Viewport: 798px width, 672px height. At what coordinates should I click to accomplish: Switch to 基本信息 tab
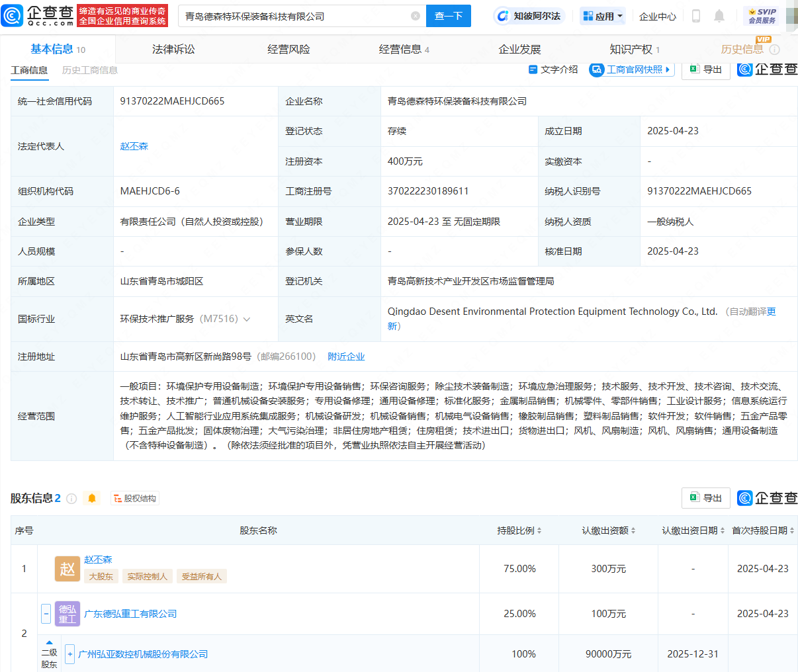(58, 50)
